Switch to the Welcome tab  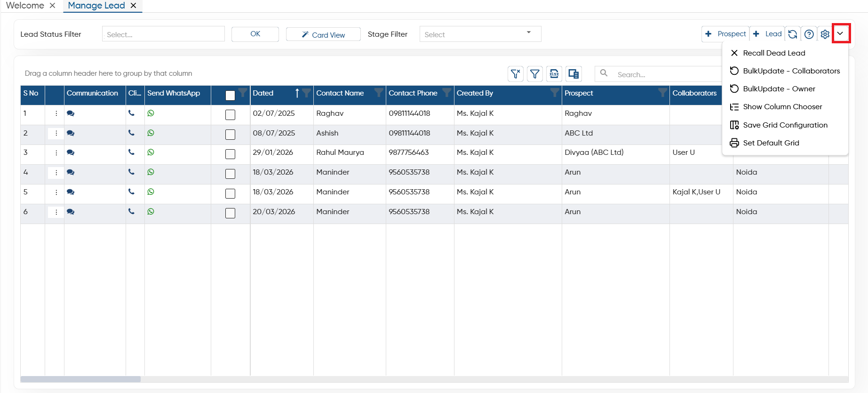point(25,6)
